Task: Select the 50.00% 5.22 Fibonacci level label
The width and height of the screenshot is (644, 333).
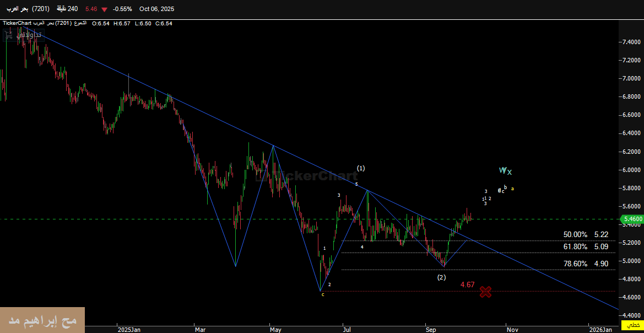Action: [x=585, y=234]
